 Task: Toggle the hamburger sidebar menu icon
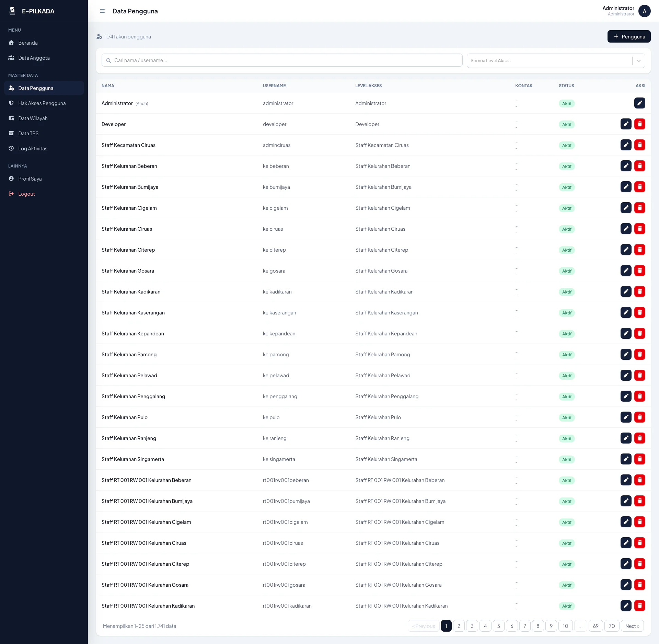102,11
